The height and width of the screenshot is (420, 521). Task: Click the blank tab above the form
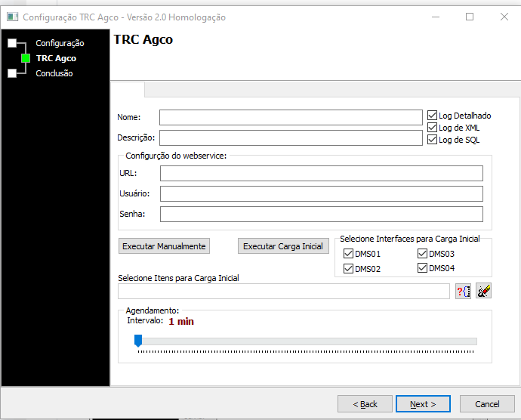tap(128, 89)
